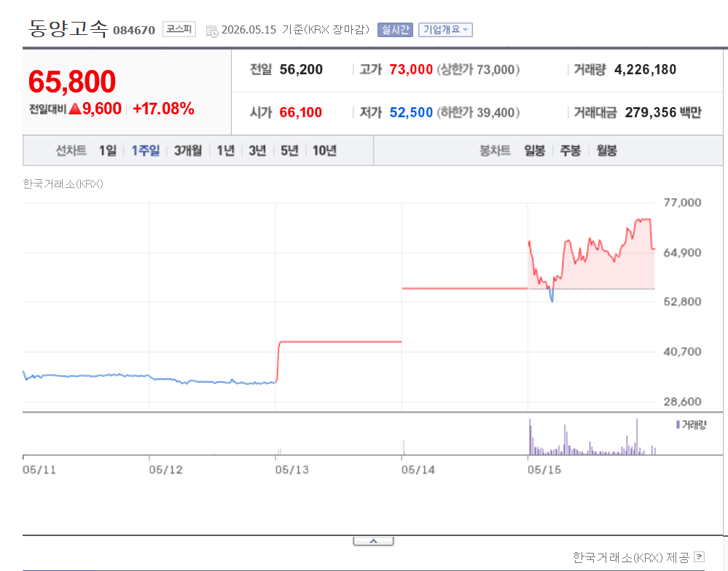Click the stock code 084670
Screen dimensions: 728x571
click(134, 30)
